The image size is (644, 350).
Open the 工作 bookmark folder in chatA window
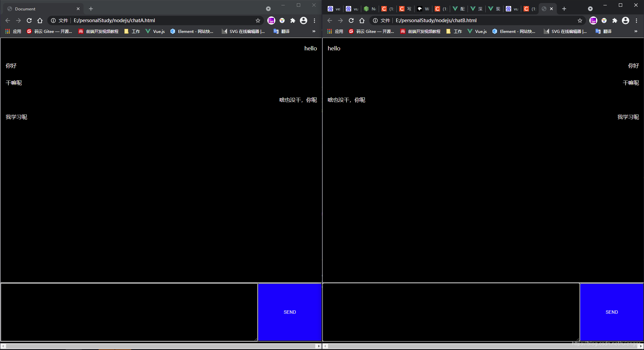point(132,31)
